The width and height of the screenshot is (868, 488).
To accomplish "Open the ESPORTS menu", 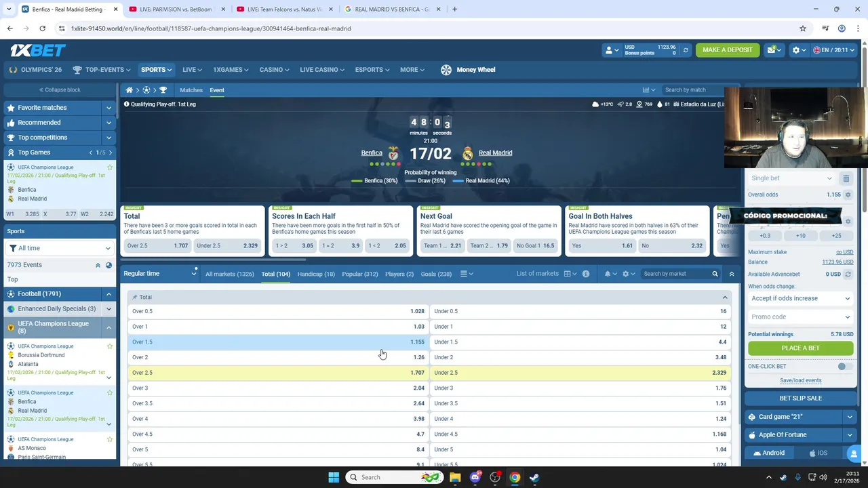I will [372, 70].
